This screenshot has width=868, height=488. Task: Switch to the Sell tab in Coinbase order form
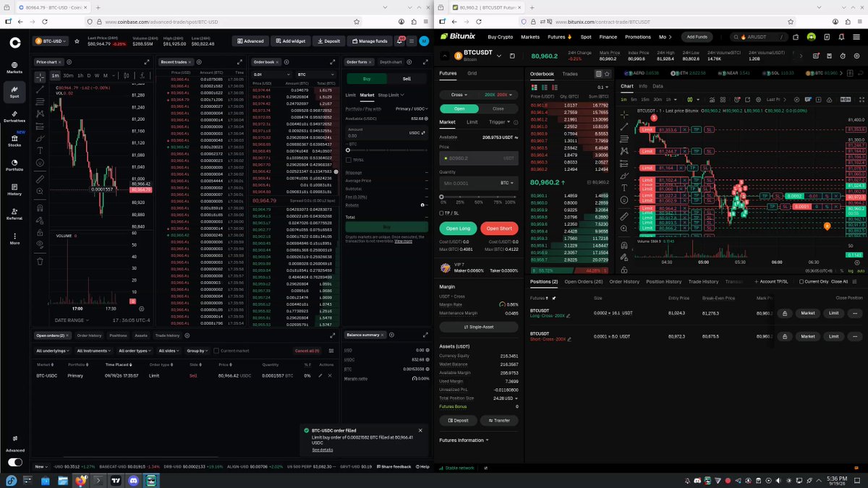click(407, 79)
